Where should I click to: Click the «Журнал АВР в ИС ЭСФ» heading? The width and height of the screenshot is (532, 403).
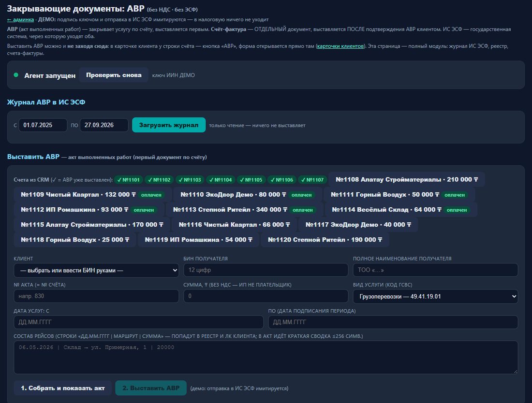46,102
